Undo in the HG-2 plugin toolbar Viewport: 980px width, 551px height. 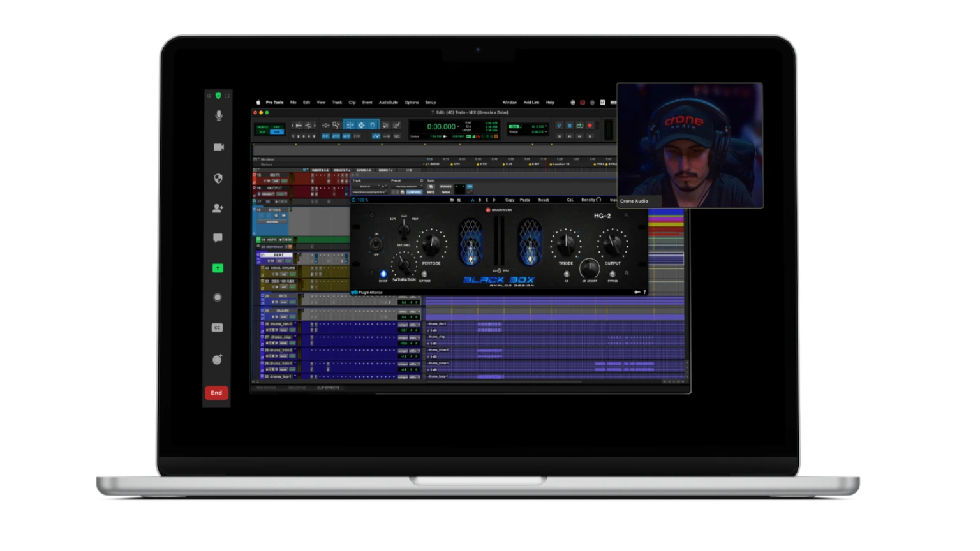pyautogui.click(x=452, y=200)
